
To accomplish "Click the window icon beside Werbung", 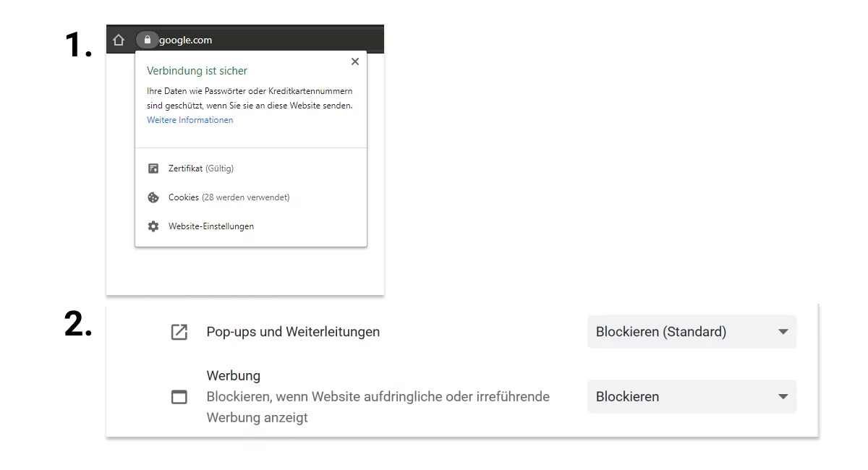I will point(179,397).
